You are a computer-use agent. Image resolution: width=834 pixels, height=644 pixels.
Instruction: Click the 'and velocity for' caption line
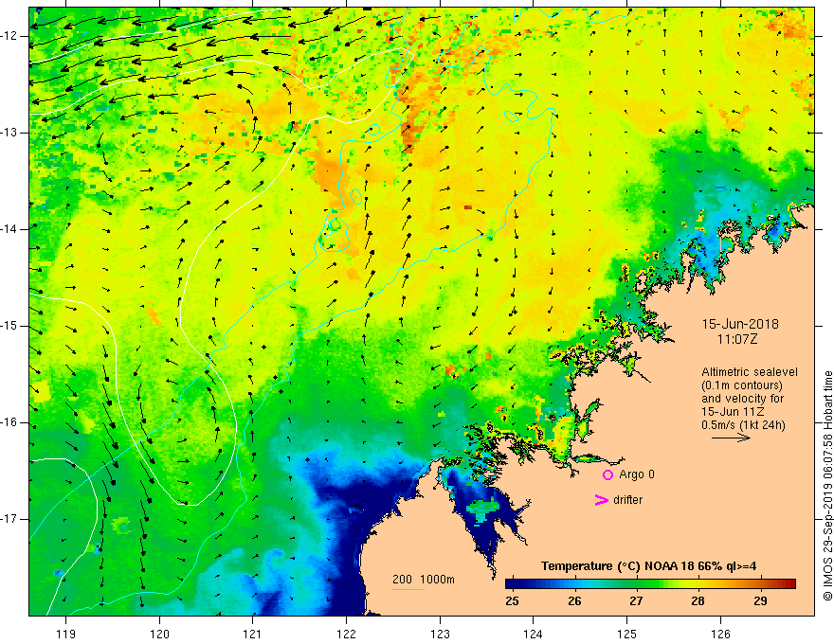coord(742,399)
